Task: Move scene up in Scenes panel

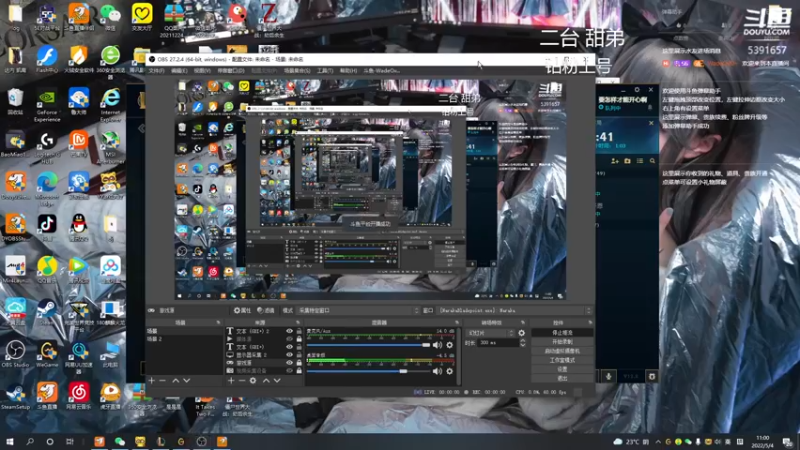Action: [176, 381]
